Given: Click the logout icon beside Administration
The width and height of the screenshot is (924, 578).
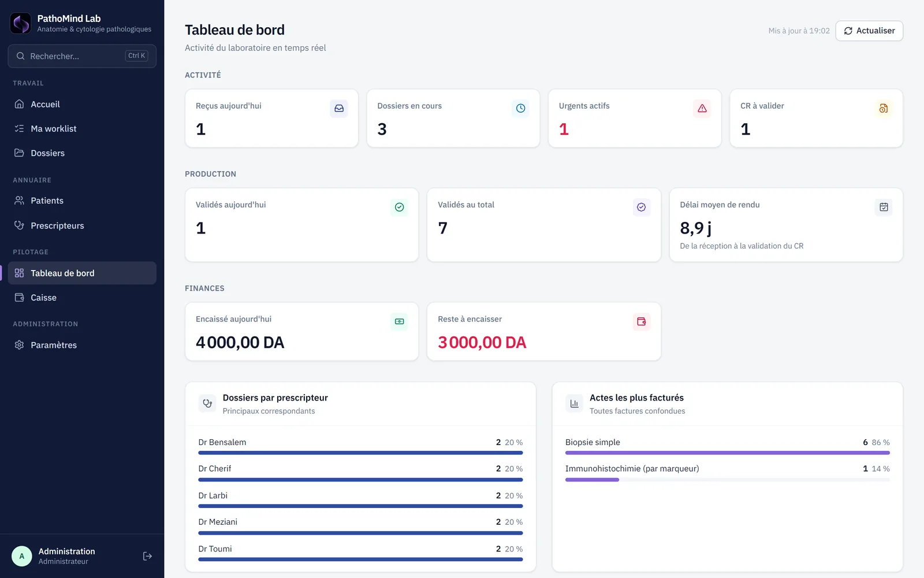Looking at the screenshot, I should [x=147, y=556].
